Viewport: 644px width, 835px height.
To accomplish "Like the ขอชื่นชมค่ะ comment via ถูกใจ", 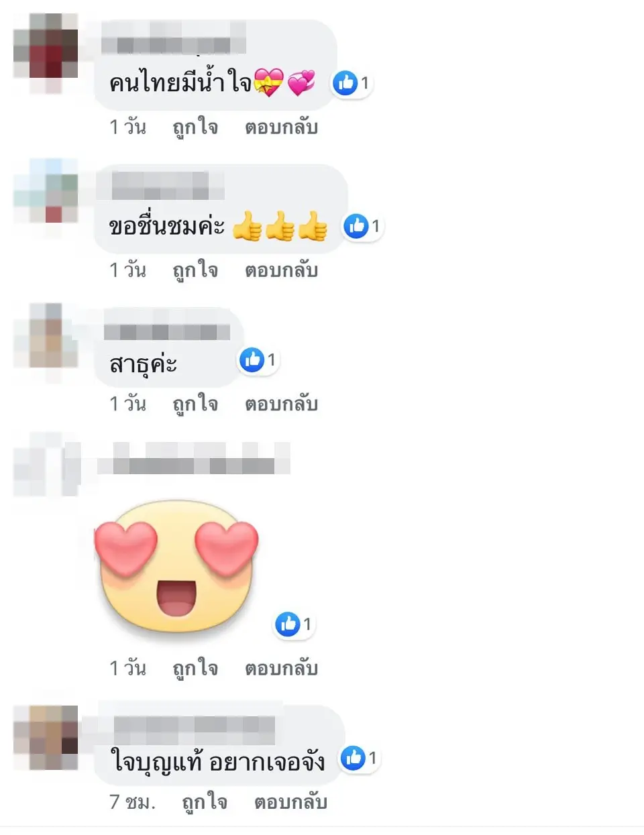I will tap(195, 270).
